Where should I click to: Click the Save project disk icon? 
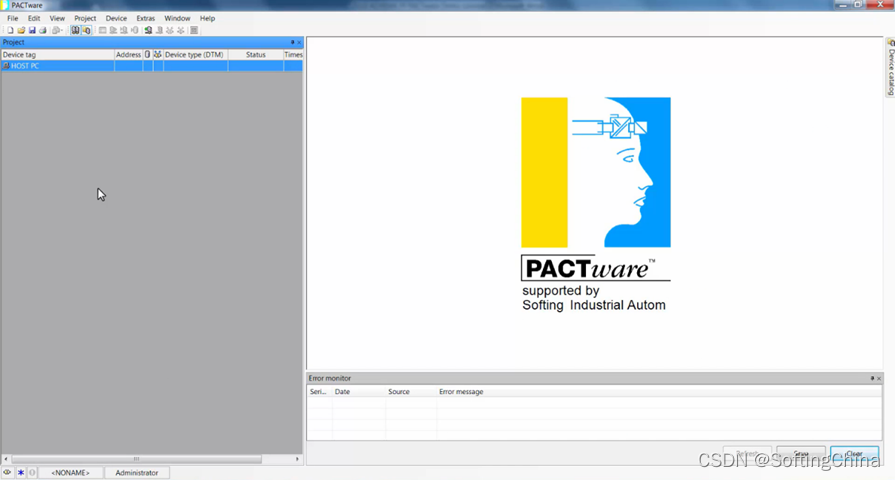click(x=32, y=30)
